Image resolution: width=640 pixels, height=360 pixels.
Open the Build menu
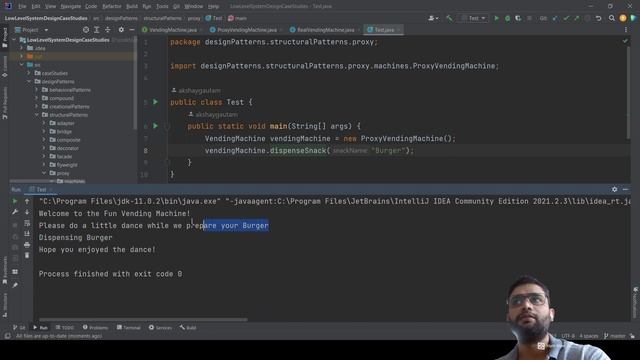(x=132, y=6)
